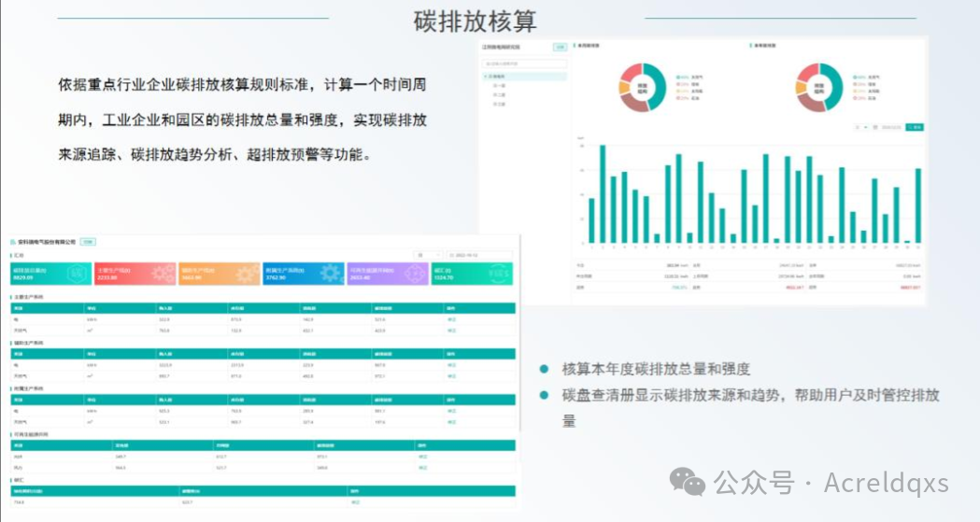Click the gears icon on the orange summary card
This screenshot has width=980, height=522.
tap(247, 274)
